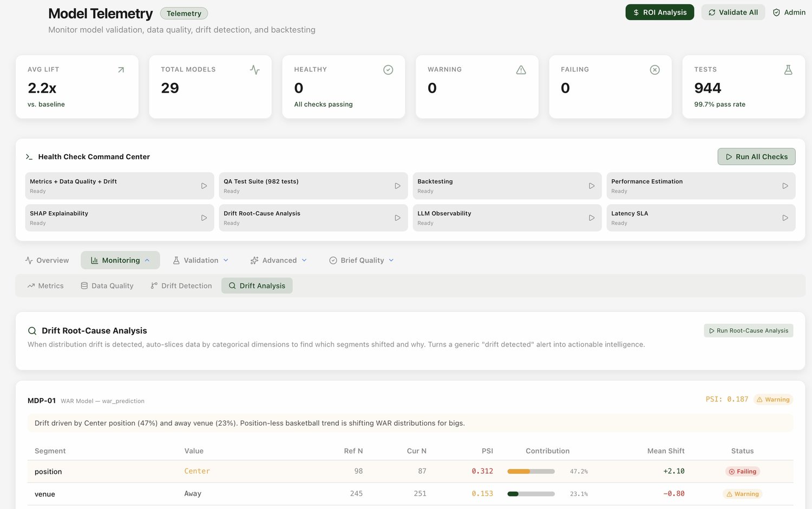The width and height of the screenshot is (812, 509).
Task: Click the PSI: 0.187 value
Action: tap(727, 399)
